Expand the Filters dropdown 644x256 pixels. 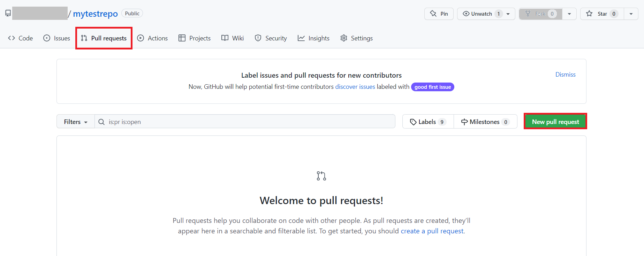point(75,122)
